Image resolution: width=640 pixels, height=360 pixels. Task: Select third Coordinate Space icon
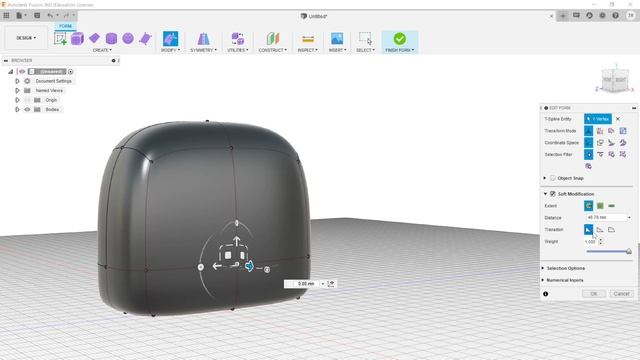pyautogui.click(x=611, y=142)
